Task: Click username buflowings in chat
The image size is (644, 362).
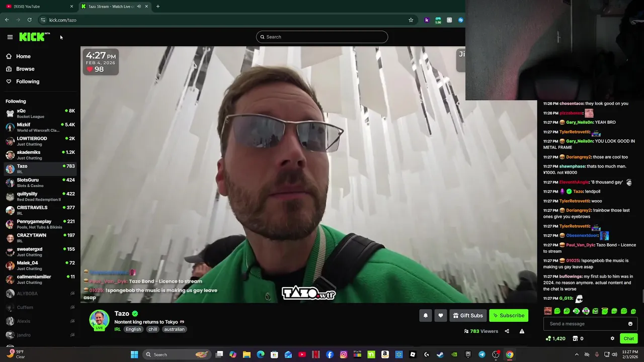Action: 571,277
